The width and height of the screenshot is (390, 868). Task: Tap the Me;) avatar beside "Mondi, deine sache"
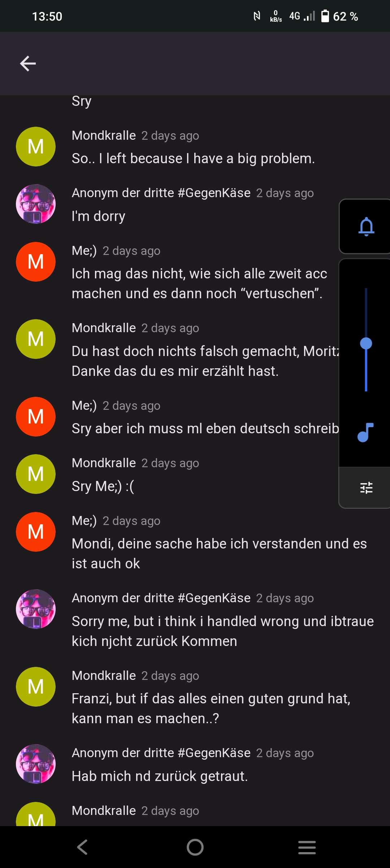(36, 532)
